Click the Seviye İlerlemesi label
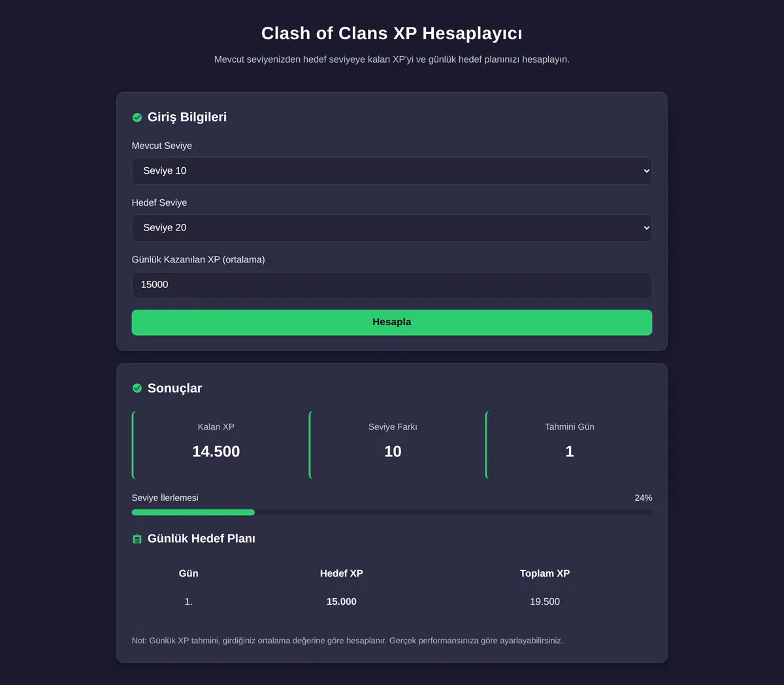 coord(165,498)
